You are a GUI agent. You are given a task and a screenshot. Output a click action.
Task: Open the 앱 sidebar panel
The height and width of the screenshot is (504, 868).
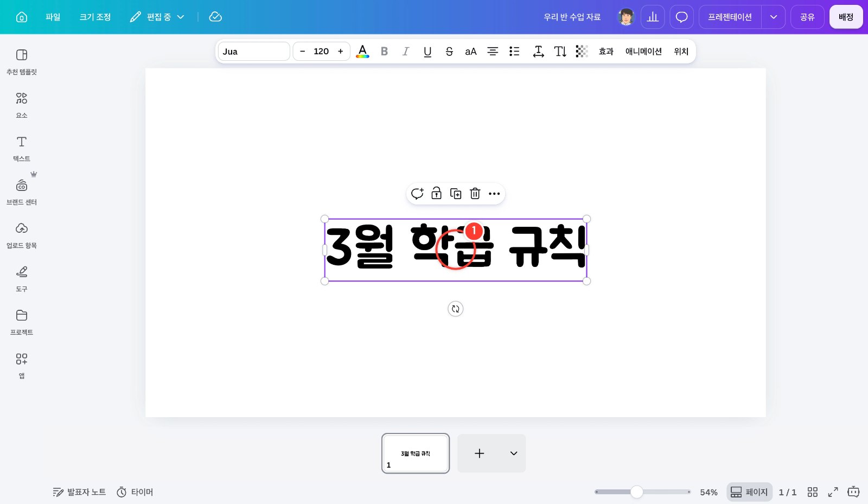point(22,365)
